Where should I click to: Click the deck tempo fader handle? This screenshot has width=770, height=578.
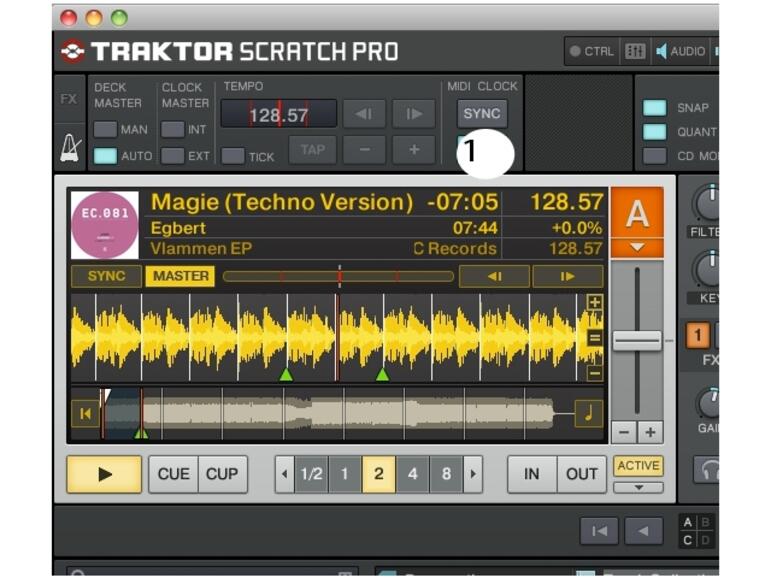click(637, 340)
